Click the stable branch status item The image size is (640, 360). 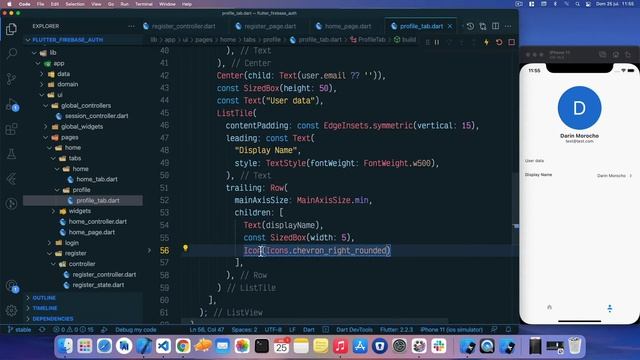pos(20,330)
